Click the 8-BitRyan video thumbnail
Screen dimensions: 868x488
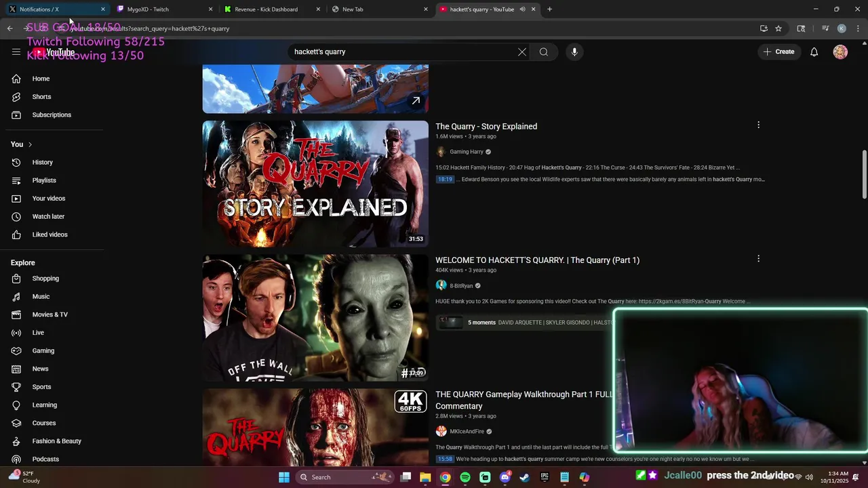(x=315, y=318)
